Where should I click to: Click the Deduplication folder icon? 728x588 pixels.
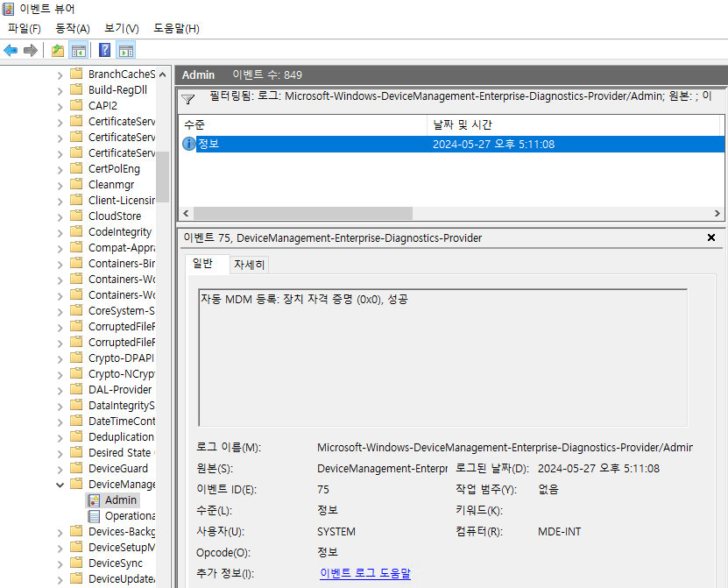coord(76,437)
